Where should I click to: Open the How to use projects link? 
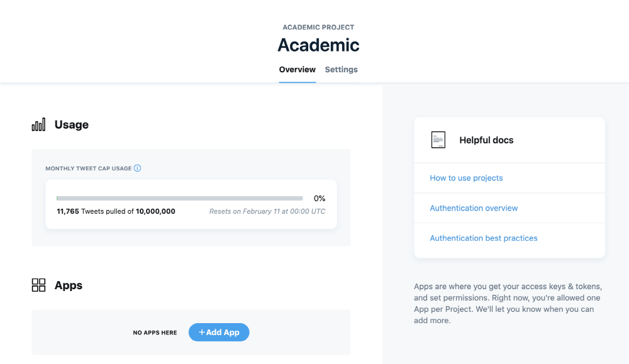(x=466, y=178)
